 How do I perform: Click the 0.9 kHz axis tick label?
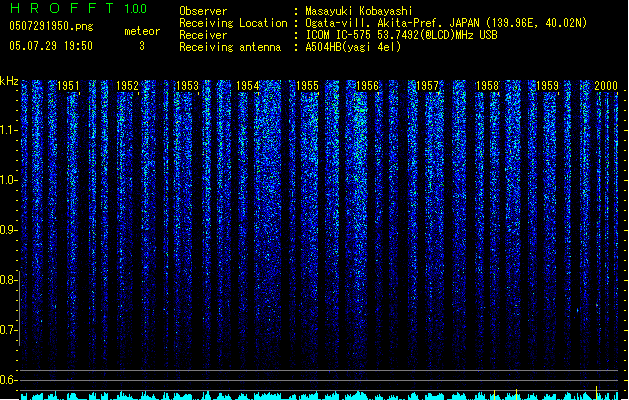point(9,230)
